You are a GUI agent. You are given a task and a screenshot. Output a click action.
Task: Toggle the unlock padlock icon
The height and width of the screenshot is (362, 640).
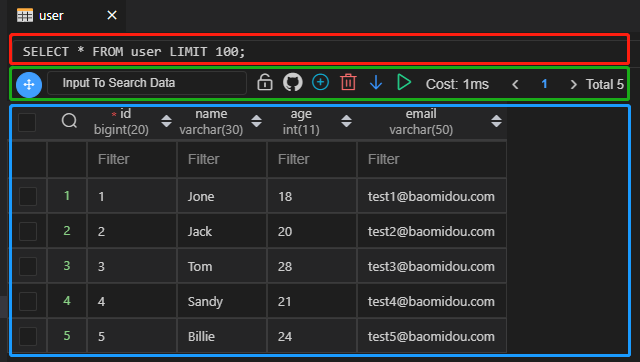(x=265, y=82)
